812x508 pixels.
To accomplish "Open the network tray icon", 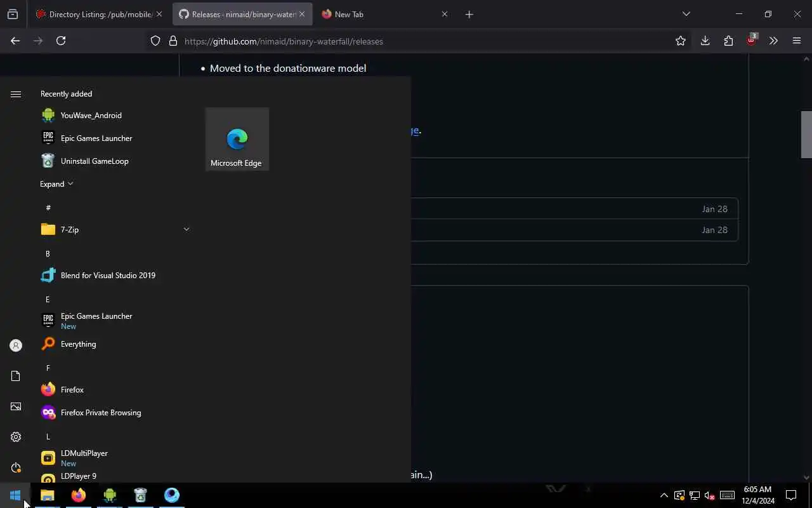I will pyautogui.click(x=695, y=495).
